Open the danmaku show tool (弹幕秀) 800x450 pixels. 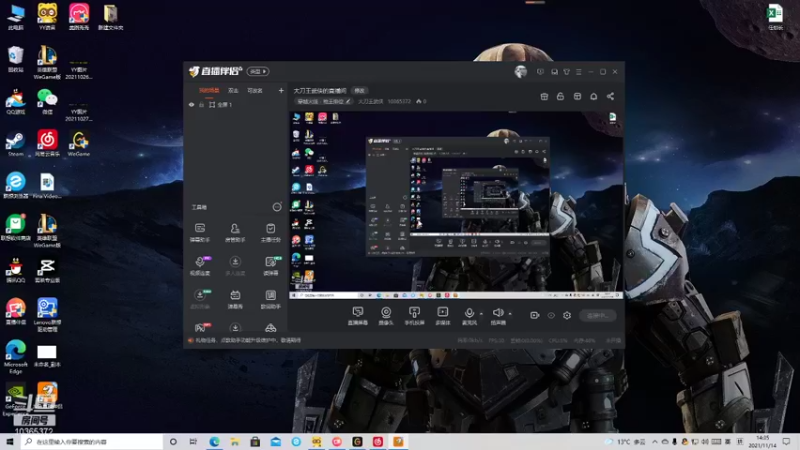(x=235, y=299)
